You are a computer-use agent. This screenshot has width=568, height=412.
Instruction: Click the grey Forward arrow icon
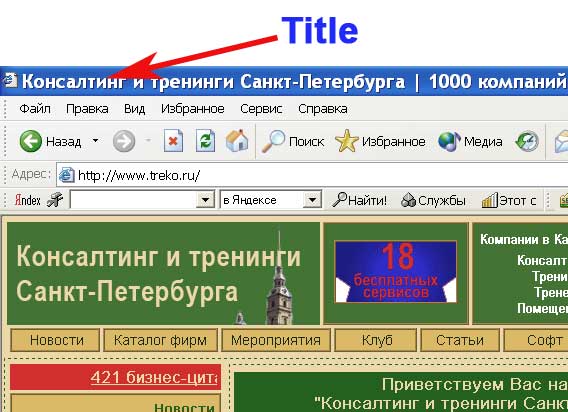click(124, 141)
